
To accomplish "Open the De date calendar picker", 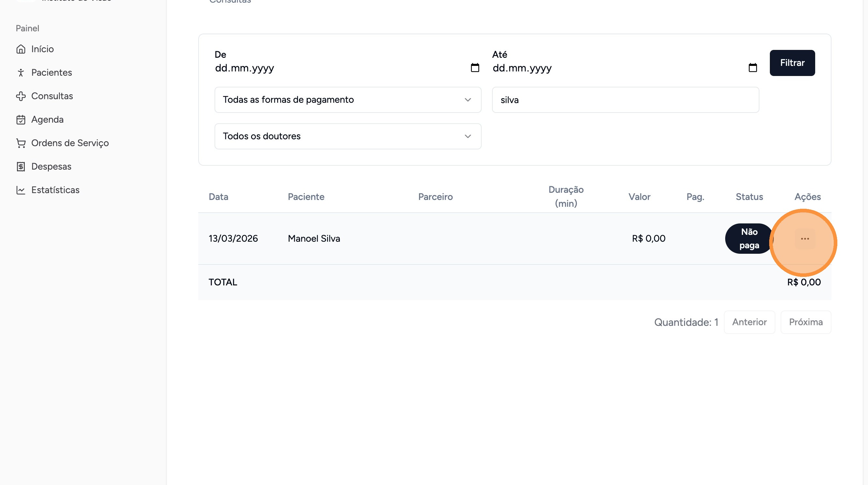I will tap(475, 68).
